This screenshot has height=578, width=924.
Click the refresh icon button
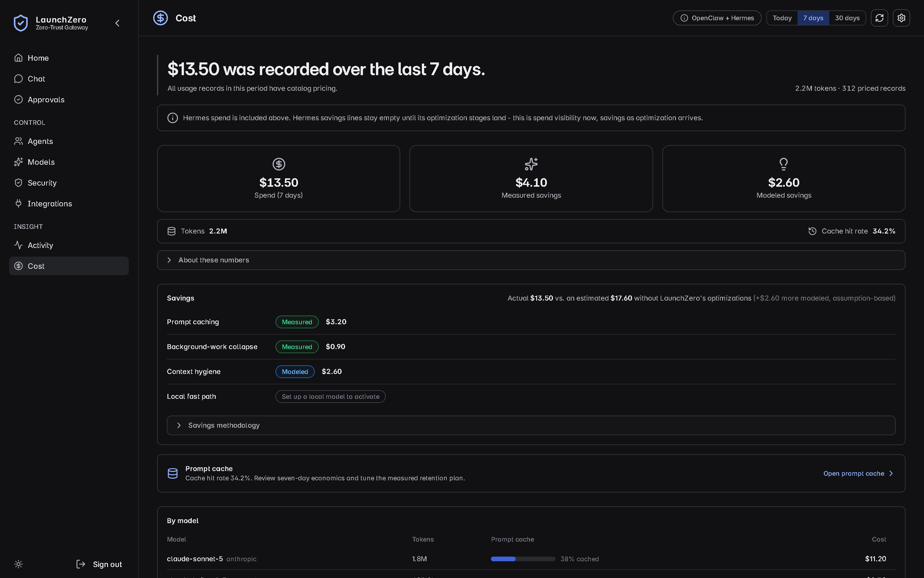[879, 18]
